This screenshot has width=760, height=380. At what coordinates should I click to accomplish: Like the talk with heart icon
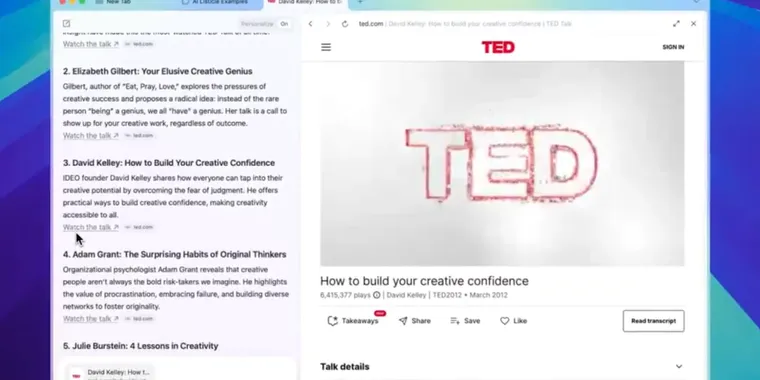tap(514, 321)
